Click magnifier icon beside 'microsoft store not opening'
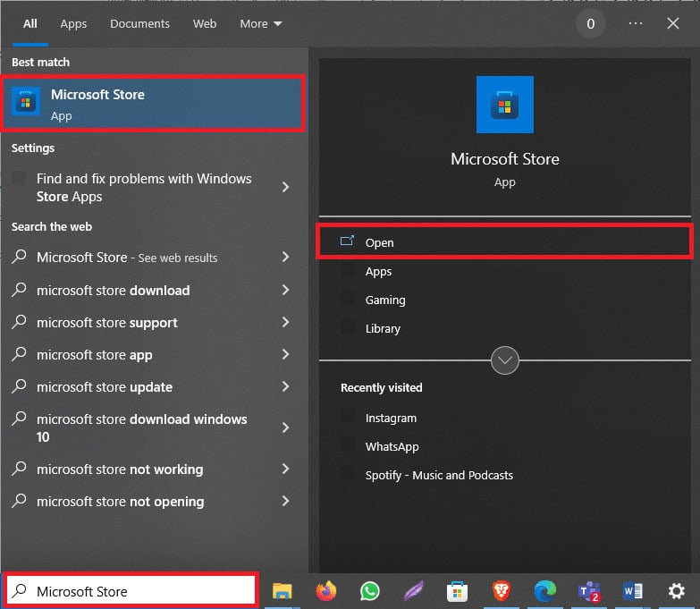The image size is (700, 609). [x=19, y=501]
